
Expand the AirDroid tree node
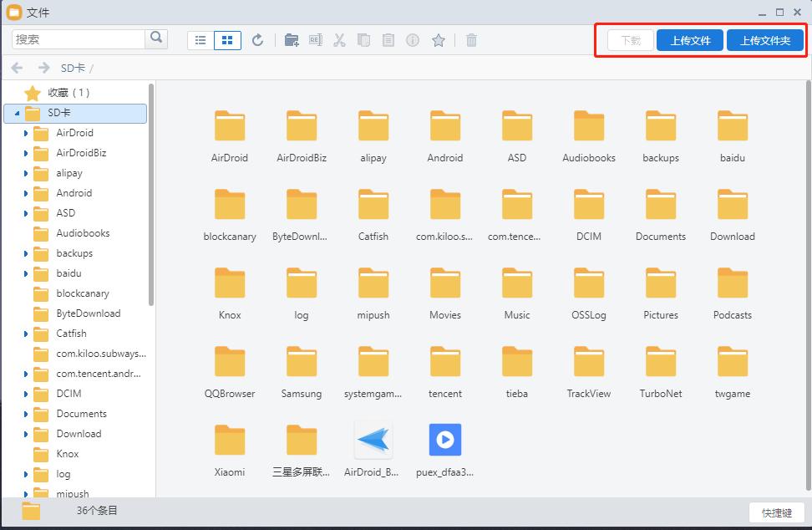(x=26, y=133)
